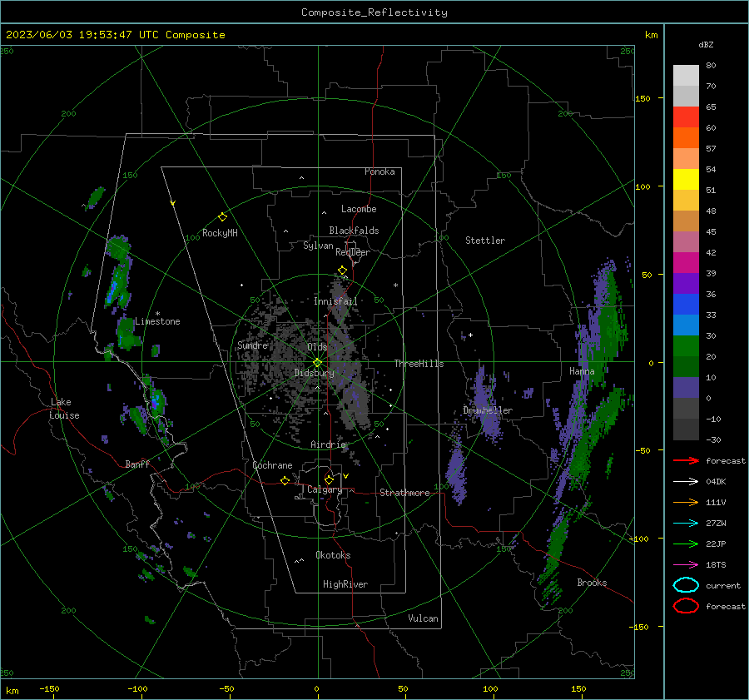749x700 pixels.
Task: Click the Lake Louise label
Action: pyautogui.click(x=64, y=409)
